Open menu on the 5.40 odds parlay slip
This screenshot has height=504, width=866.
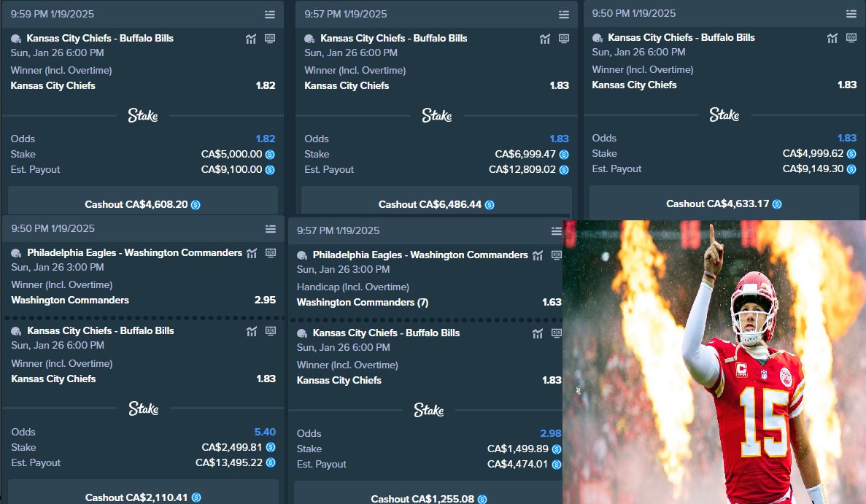click(x=270, y=228)
